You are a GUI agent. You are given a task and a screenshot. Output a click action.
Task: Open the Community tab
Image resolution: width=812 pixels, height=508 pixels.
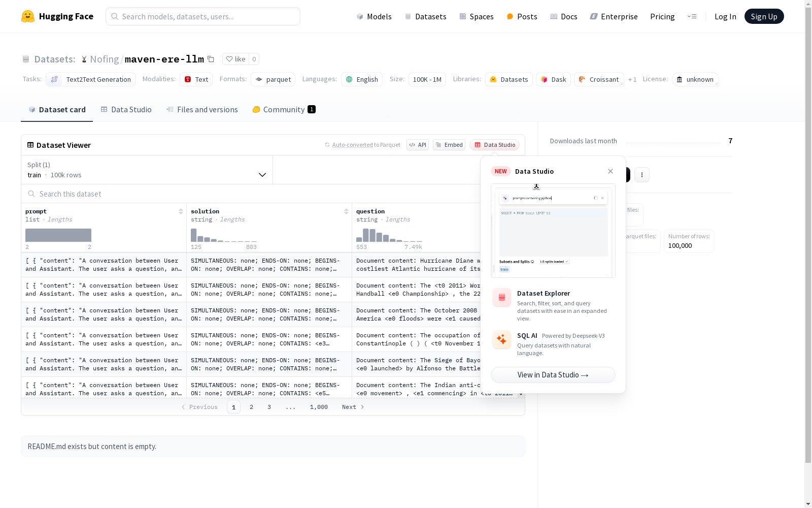coord(284,109)
